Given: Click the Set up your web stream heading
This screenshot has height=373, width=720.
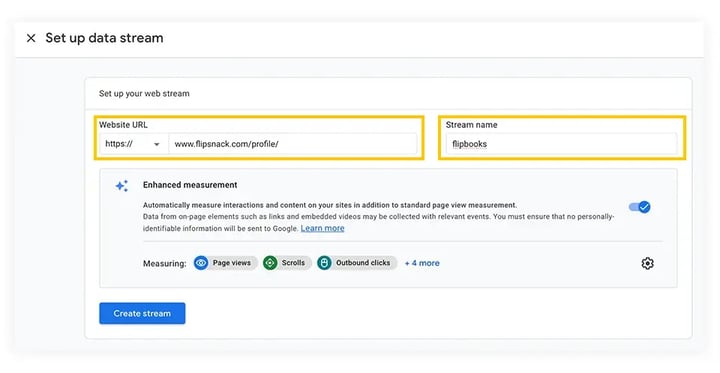Looking at the screenshot, I should [144, 94].
